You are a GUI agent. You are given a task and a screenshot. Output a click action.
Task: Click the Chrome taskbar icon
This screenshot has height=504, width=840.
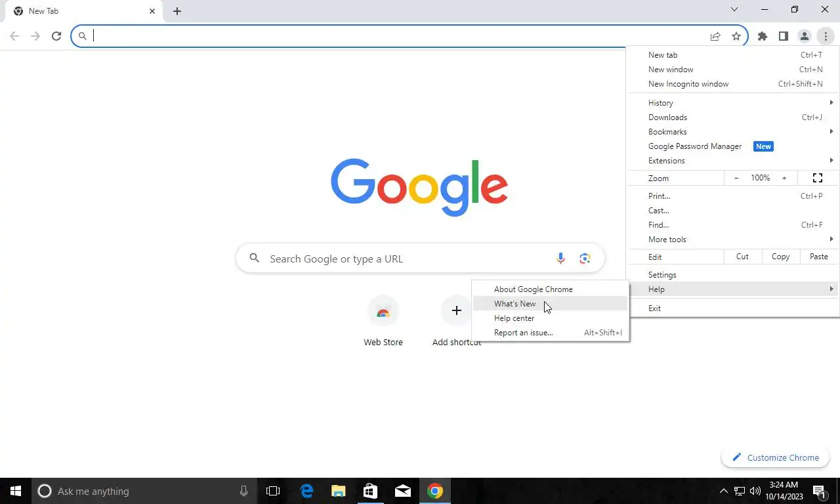435,491
